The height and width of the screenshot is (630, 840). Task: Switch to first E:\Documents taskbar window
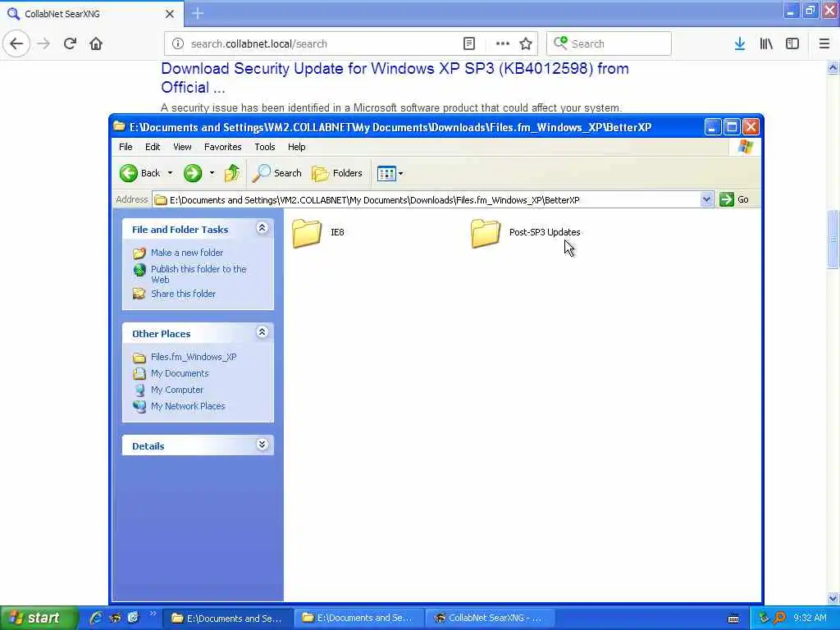click(x=227, y=619)
